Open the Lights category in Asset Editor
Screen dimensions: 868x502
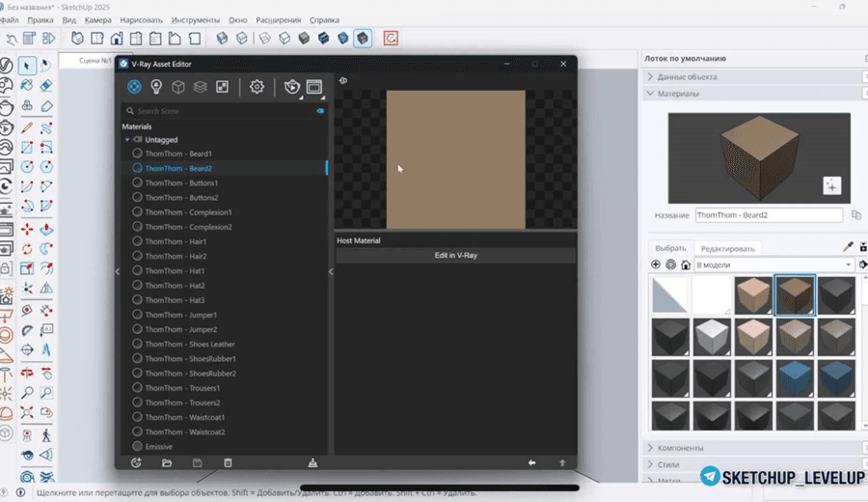click(x=156, y=87)
